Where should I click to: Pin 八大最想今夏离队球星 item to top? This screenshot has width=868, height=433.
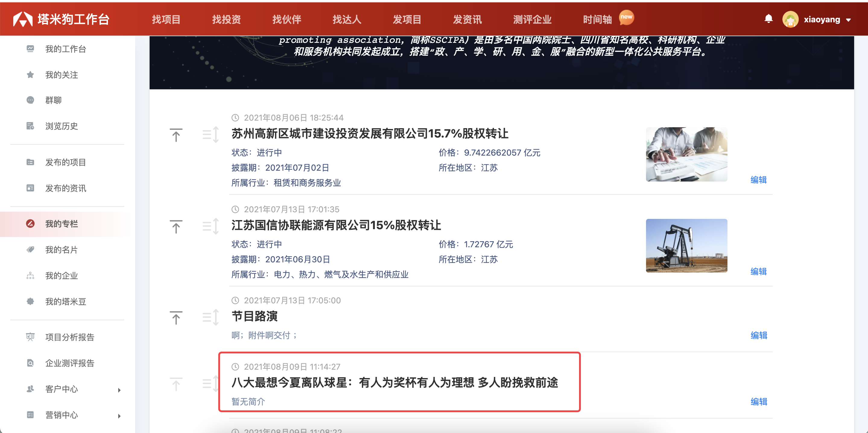[176, 384]
